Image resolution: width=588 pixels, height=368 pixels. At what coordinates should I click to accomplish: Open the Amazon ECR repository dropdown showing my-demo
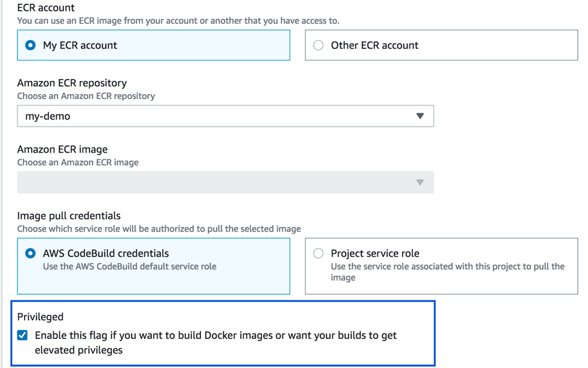[225, 116]
